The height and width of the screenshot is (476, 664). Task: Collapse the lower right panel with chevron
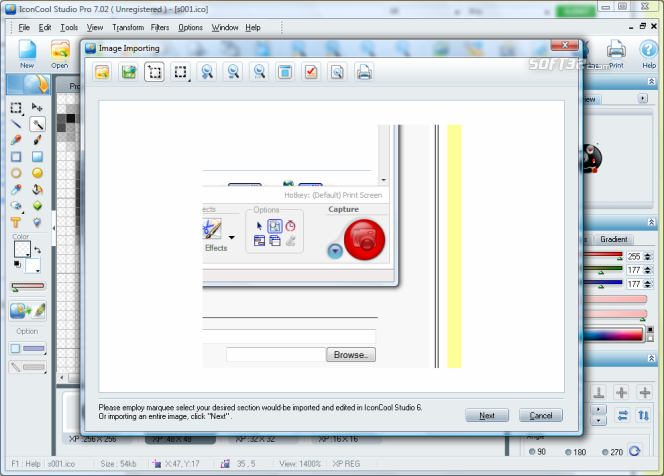click(x=651, y=358)
